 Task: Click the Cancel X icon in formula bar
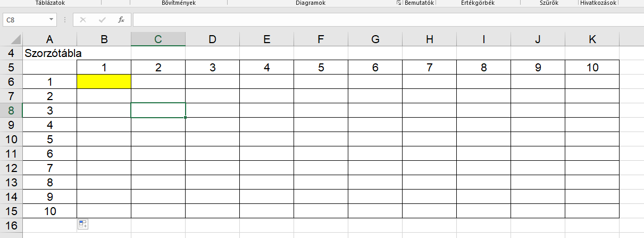(x=82, y=20)
